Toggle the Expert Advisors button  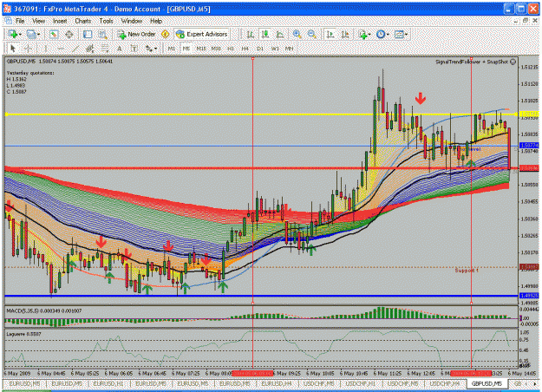pos(202,34)
